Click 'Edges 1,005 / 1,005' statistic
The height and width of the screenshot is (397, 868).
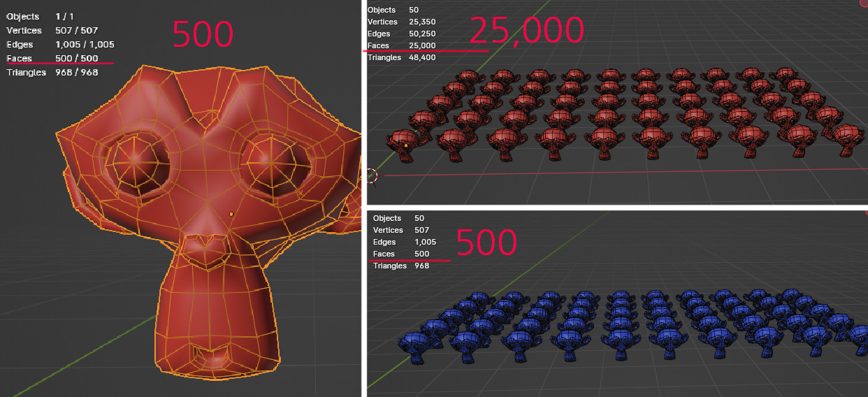(60, 44)
